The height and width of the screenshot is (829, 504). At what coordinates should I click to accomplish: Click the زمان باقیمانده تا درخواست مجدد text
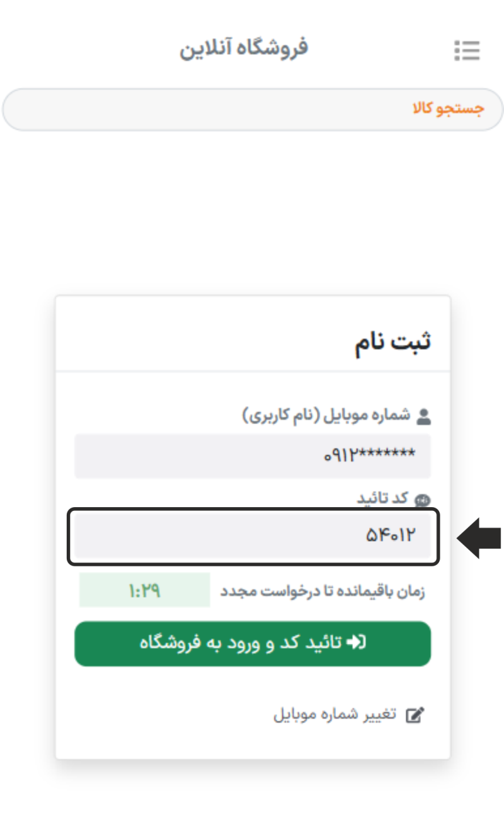pyautogui.click(x=322, y=592)
